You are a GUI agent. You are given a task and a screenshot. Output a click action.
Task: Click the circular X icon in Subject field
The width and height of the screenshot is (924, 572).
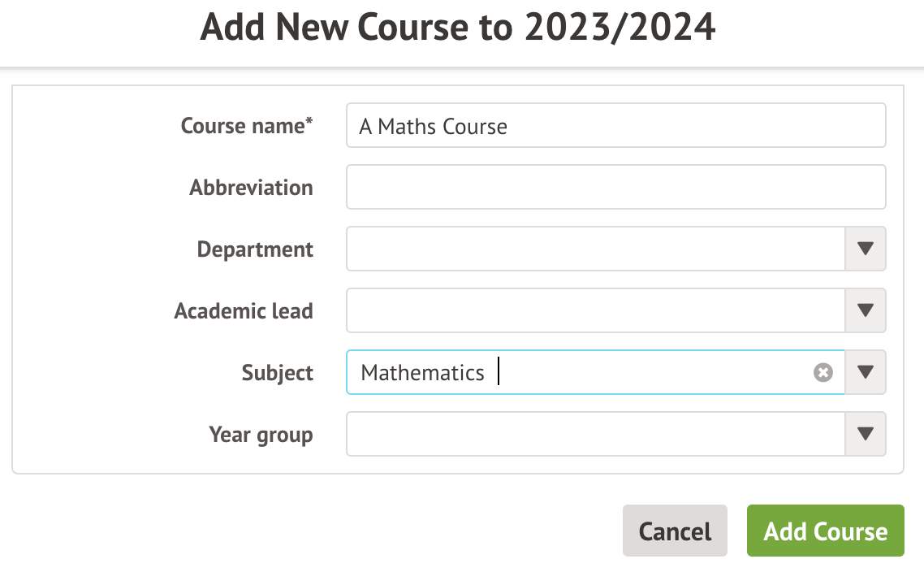(x=823, y=372)
